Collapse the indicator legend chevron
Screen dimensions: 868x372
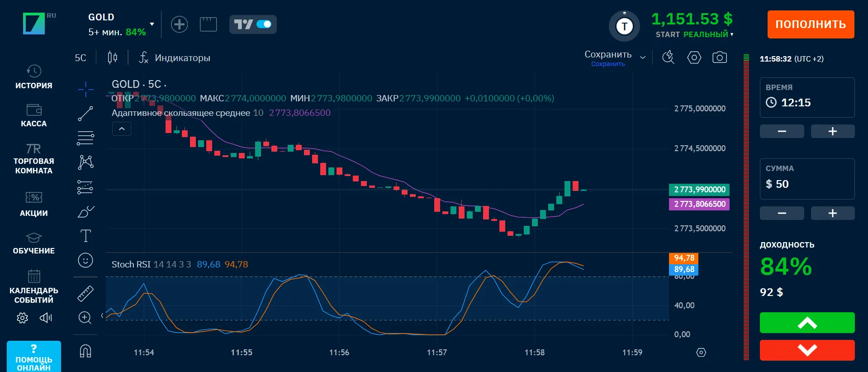coord(121,129)
